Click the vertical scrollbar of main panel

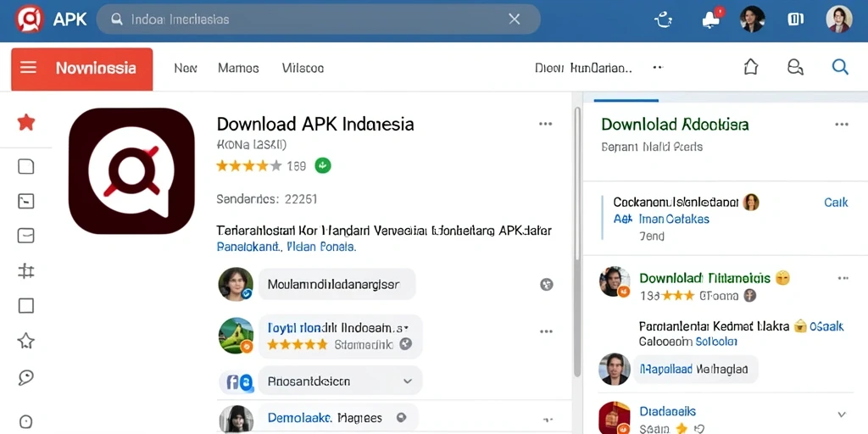click(x=576, y=241)
